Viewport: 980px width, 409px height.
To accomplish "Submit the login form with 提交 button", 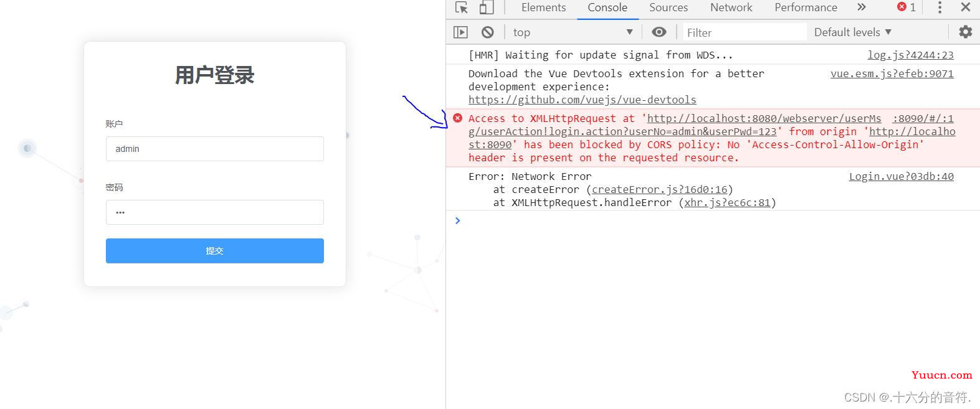I will click(215, 251).
